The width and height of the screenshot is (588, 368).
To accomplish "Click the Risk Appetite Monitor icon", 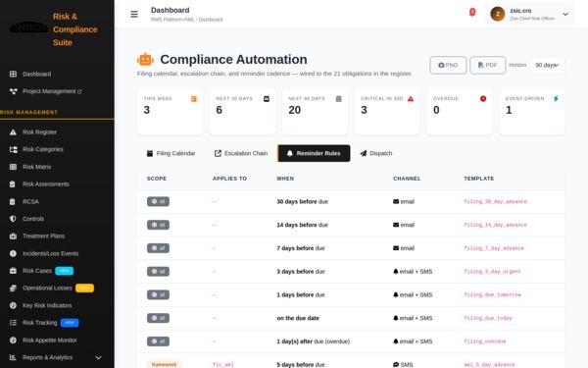I will 13,341.
